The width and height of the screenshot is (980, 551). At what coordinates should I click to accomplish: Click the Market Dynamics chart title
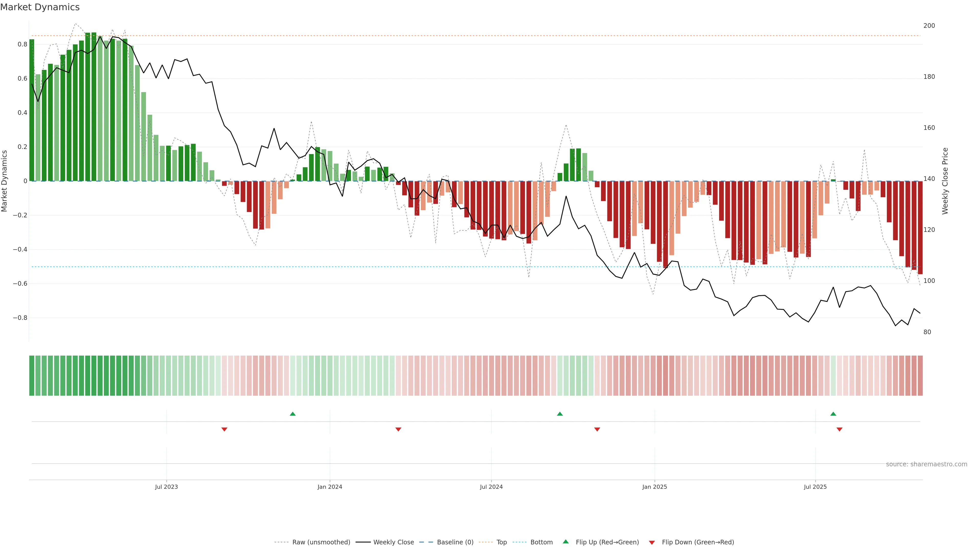pos(40,7)
